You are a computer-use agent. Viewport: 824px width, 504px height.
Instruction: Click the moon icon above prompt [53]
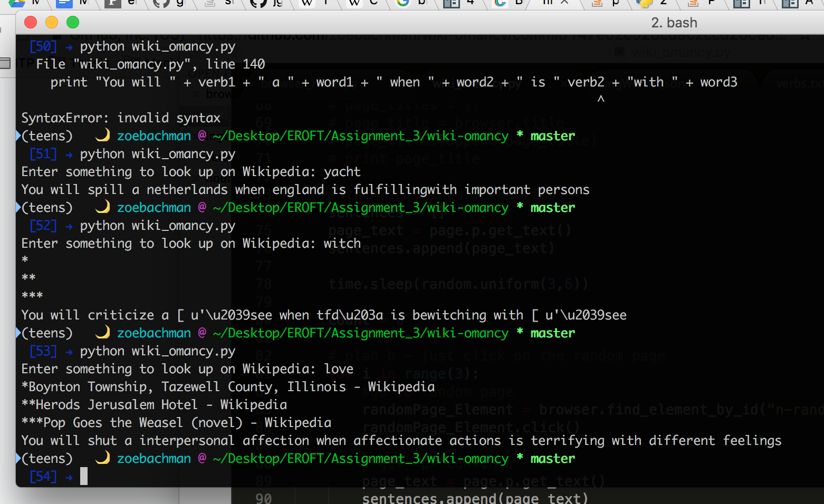click(x=102, y=333)
